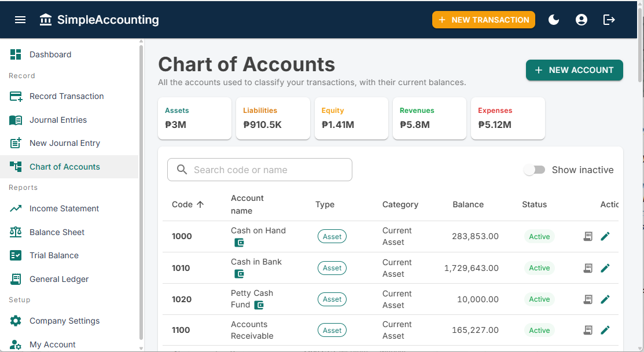Click account code 1100
The height and width of the screenshot is (352, 644).
(181, 330)
